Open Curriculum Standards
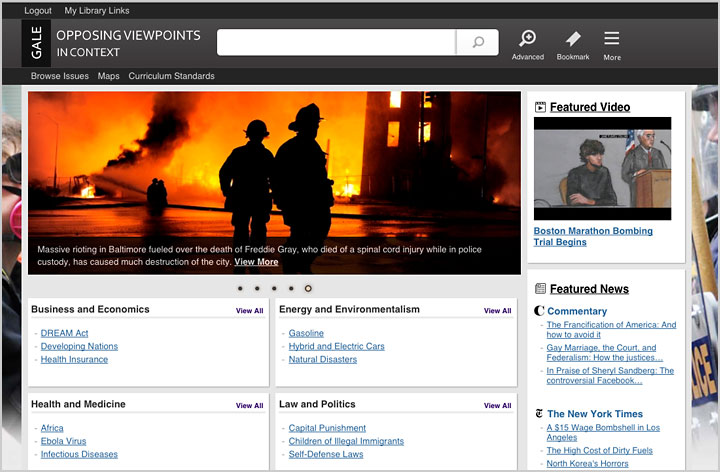The height and width of the screenshot is (472, 720). (x=171, y=76)
